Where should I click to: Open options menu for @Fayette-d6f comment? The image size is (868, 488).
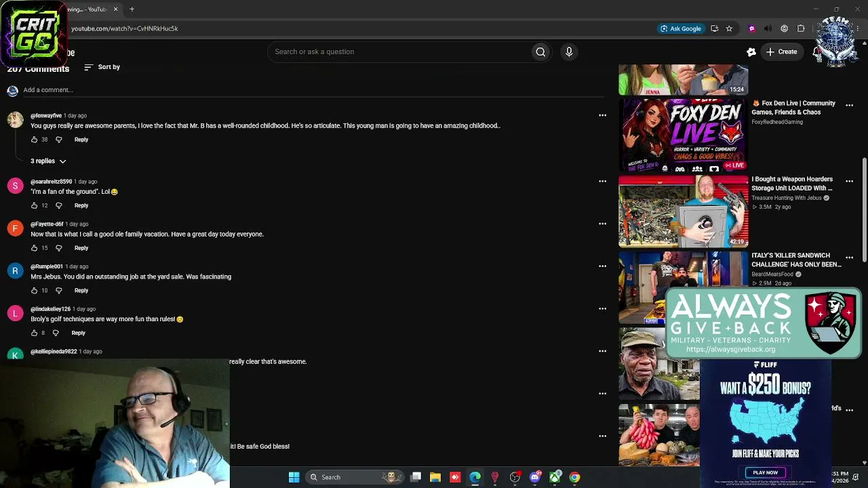(x=602, y=224)
